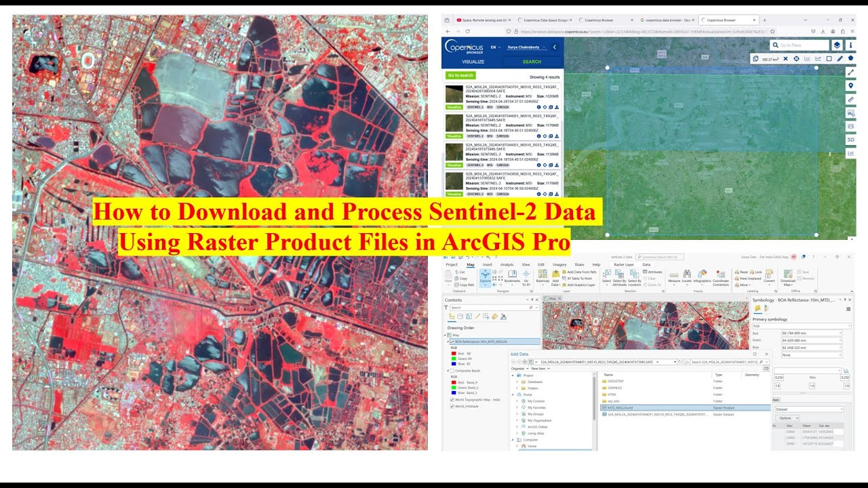Viewport: 868px width, 488px height.
Task: Click the green Go to search button
Action: coord(460,75)
